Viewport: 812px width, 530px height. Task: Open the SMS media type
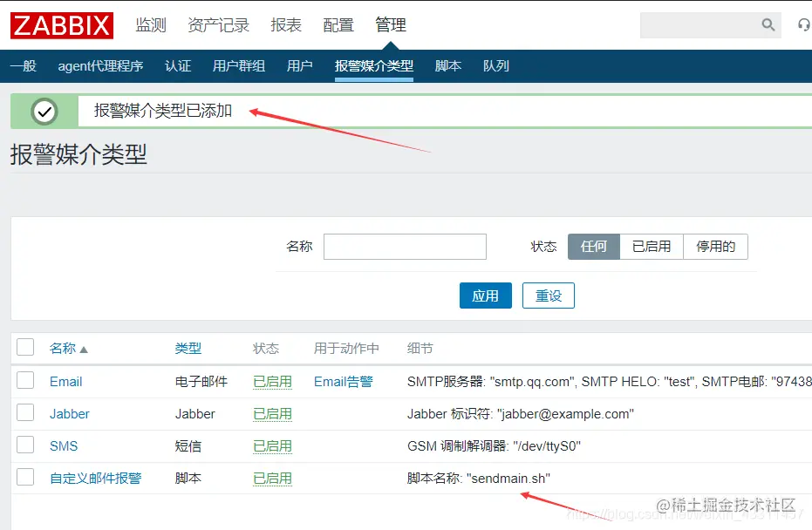(64, 445)
